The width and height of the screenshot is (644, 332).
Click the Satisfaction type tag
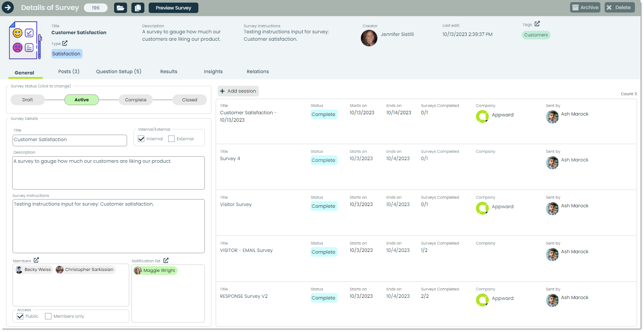tap(67, 54)
